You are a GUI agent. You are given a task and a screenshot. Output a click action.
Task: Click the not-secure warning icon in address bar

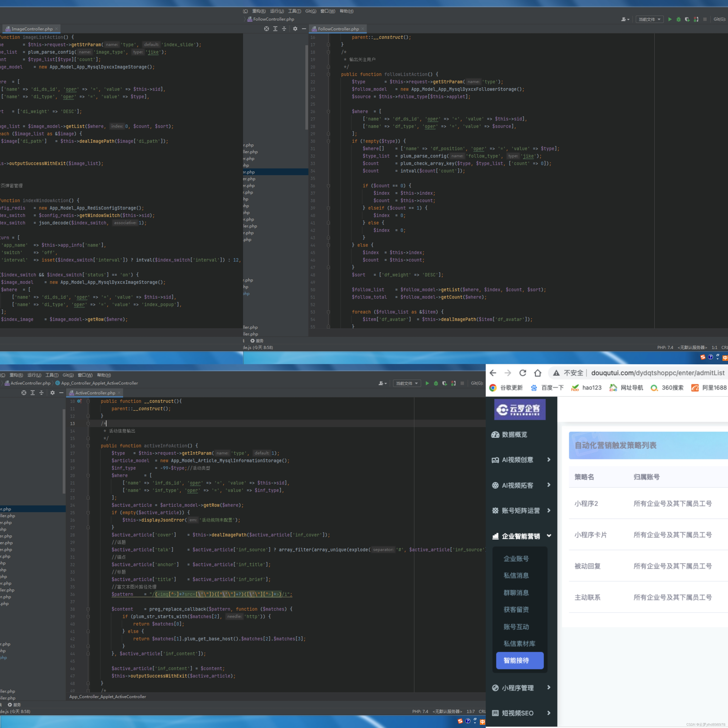(x=556, y=373)
